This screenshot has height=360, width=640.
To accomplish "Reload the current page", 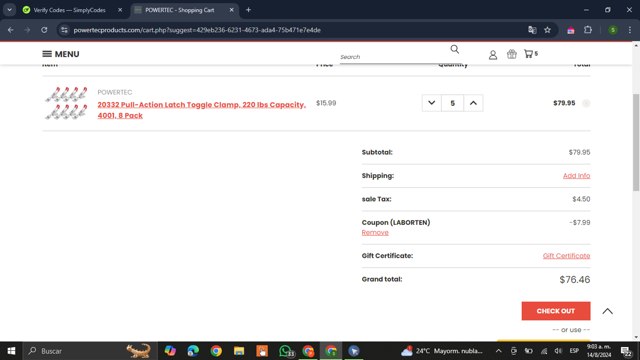I will click(x=44, y=30).
